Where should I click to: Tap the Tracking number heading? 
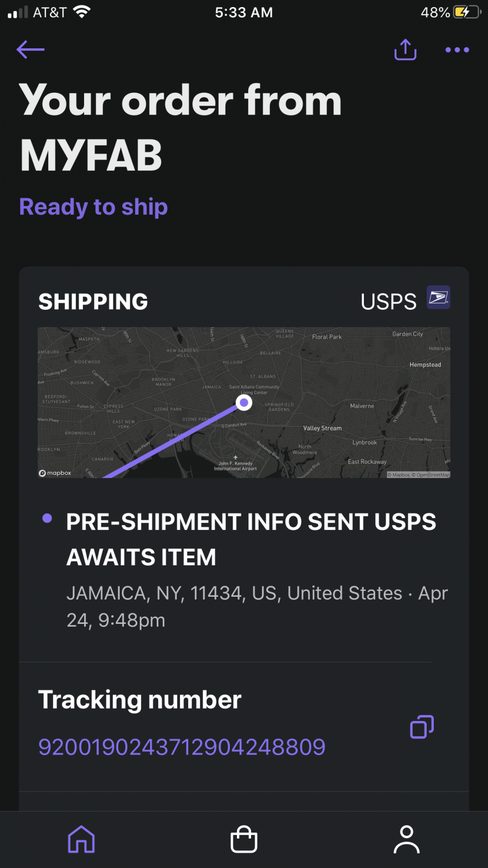coord(140,700)
